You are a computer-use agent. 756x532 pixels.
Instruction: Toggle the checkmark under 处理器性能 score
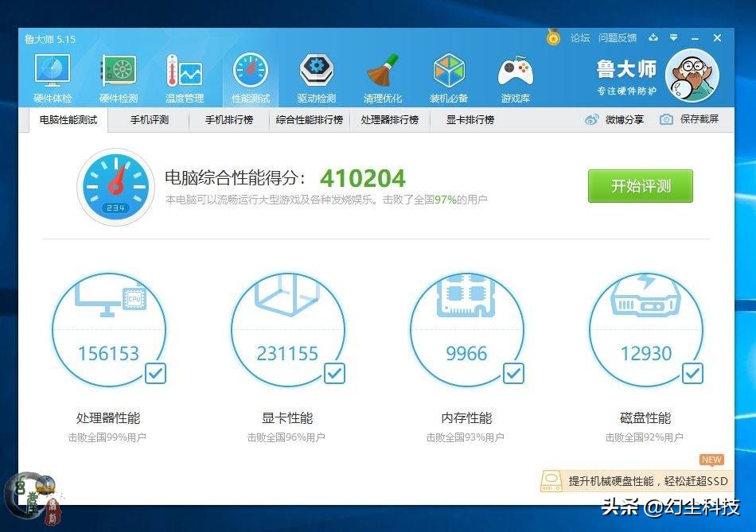tap(156, 373)
